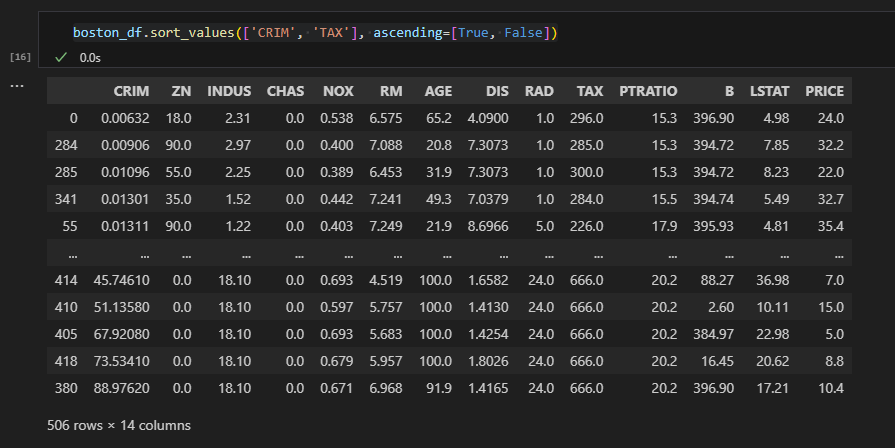
Task: Click the CHAS column header
Action: pyautogui.click(x=285, y=91)
